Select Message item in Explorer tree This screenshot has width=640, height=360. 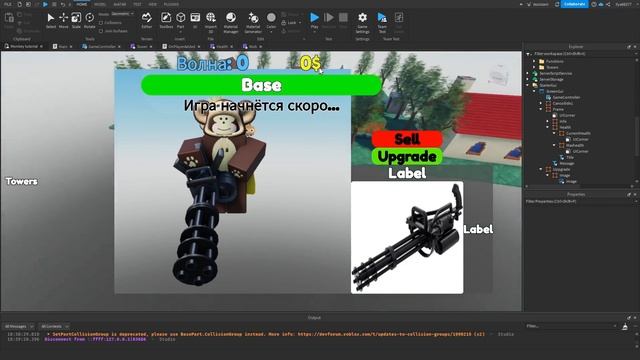[567, 163]
